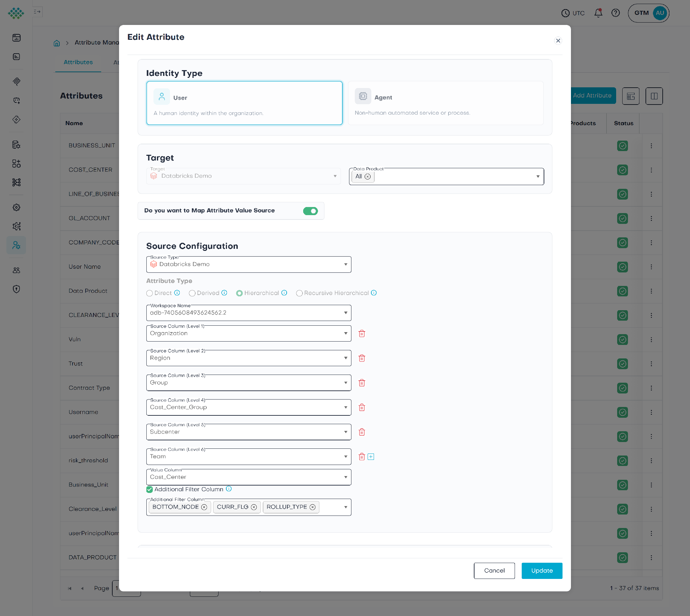The image size is (690, 616).
Task: Open Value Column dropdown
Action: point(249,477)
